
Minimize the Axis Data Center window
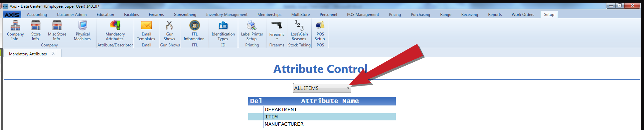pos(611,6)
